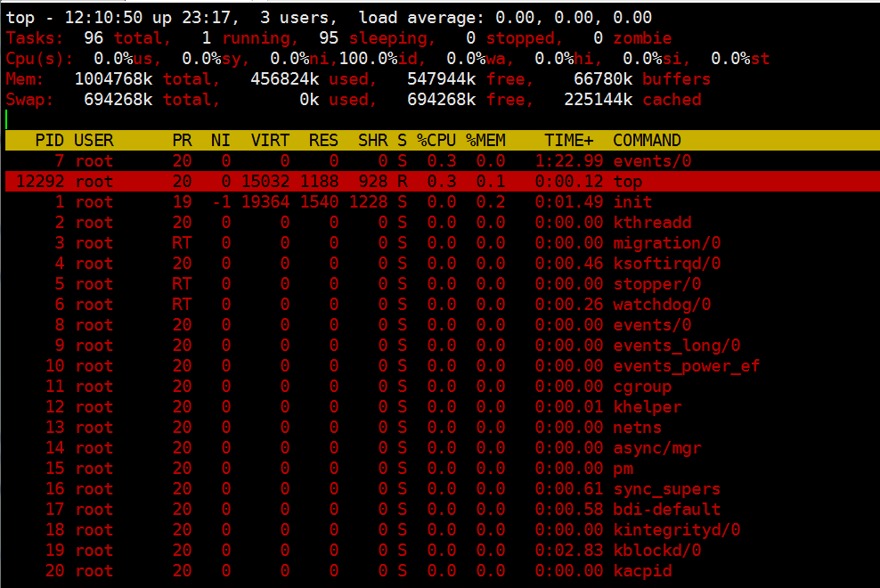The image size is (880, 588).
Task: Click the RES column header
Action: coord(323,141)
